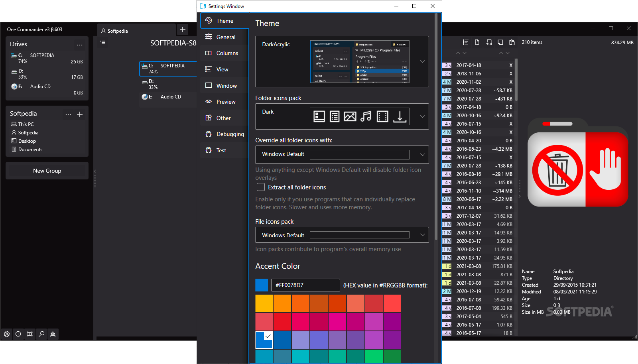Screen dimensions: 638x364
Task: Open the Softpedia group three-dot menu
Action: pos(68,114)
